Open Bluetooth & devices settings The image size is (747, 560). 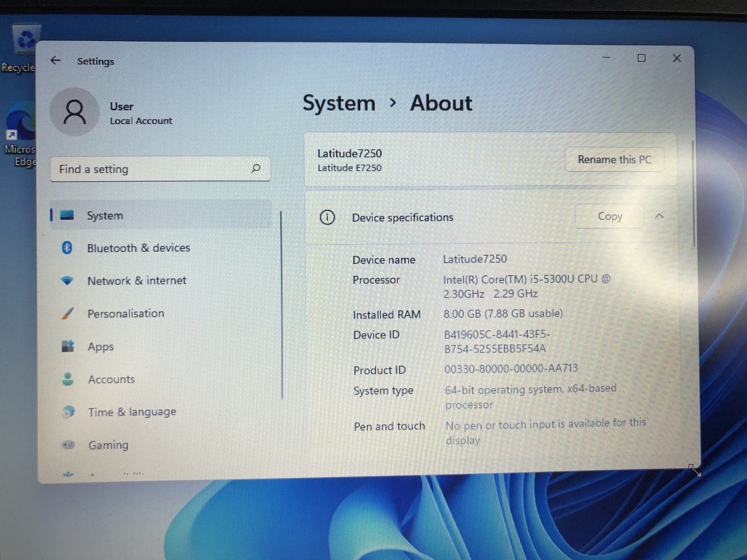coord(161,248)
